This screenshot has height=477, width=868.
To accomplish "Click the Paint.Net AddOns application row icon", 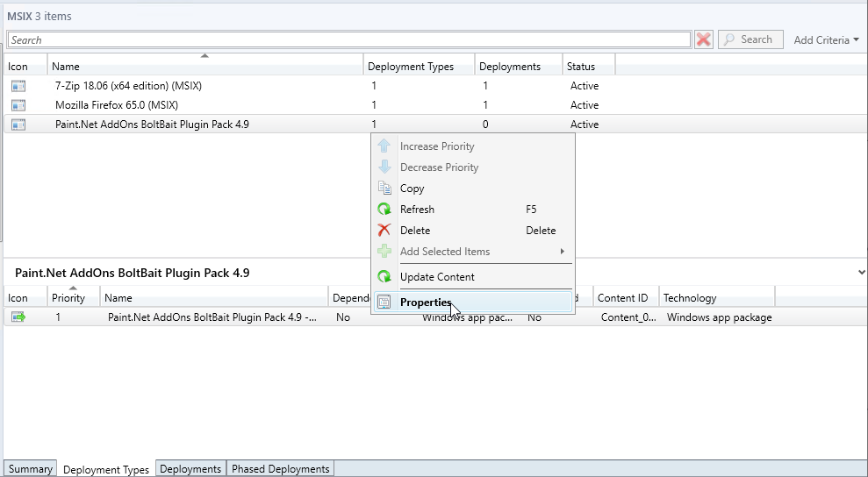I will [x=18, y=125].
